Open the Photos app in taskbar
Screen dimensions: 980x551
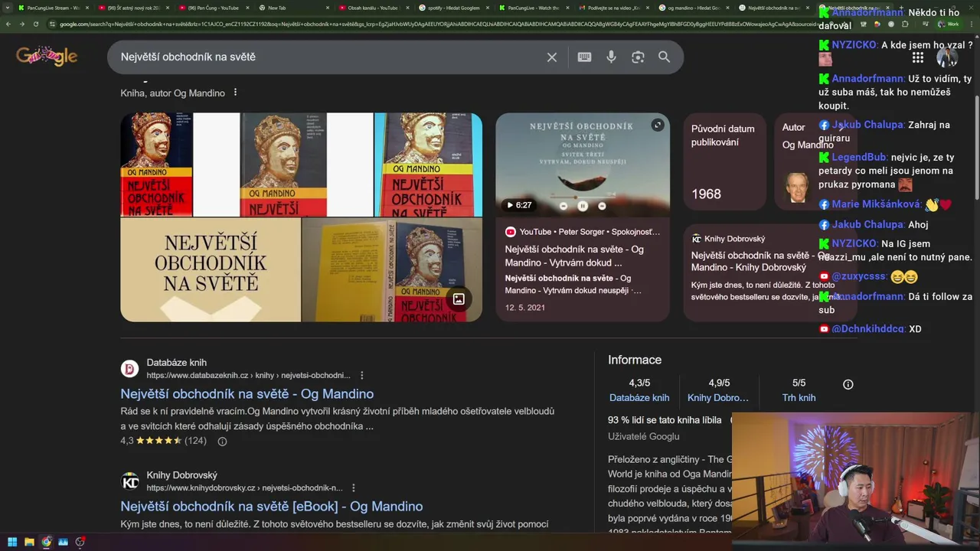tap(63, 542)
